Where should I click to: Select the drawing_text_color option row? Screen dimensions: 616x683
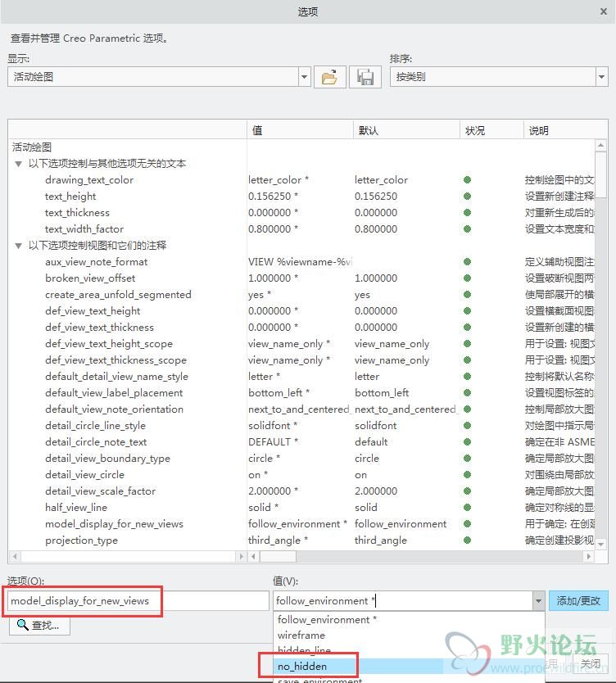click(88, 180)
